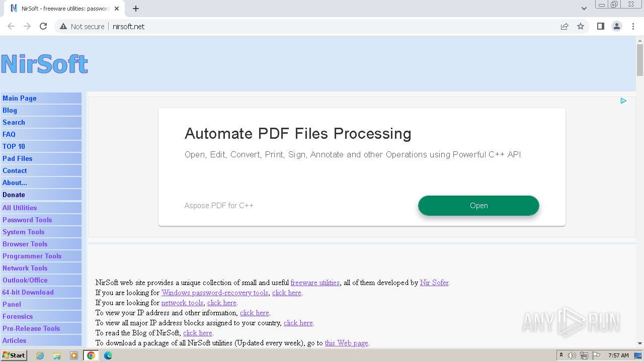Click the green Open ad button
Screen dimensions: 644x362
coord(478,206)
